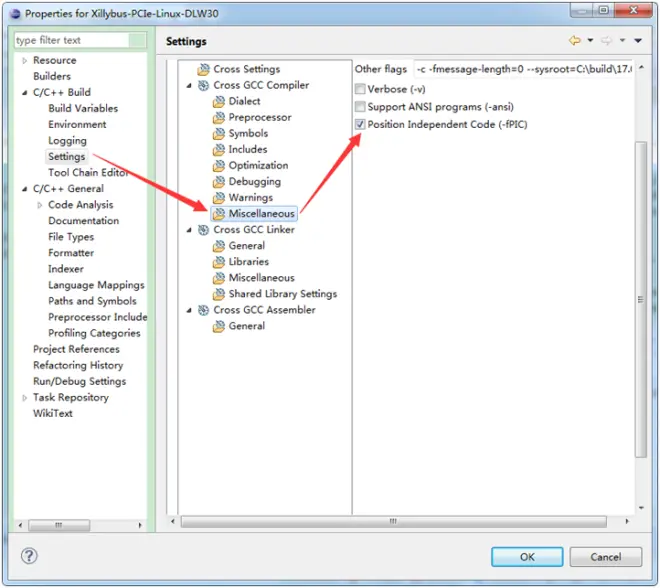The height and width of the screenshot is (588, 660).
Task: Confirm changes with OK button
Action: (527, 557)
